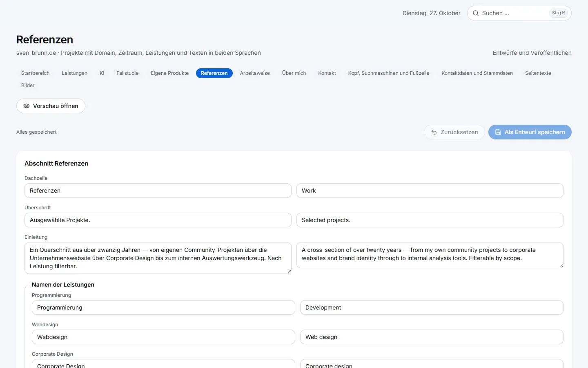The height and width of the screenshot is (368, 588).
Task: Click the date 'Dienstag, 27. Oktober'
Action: point(431,13)
